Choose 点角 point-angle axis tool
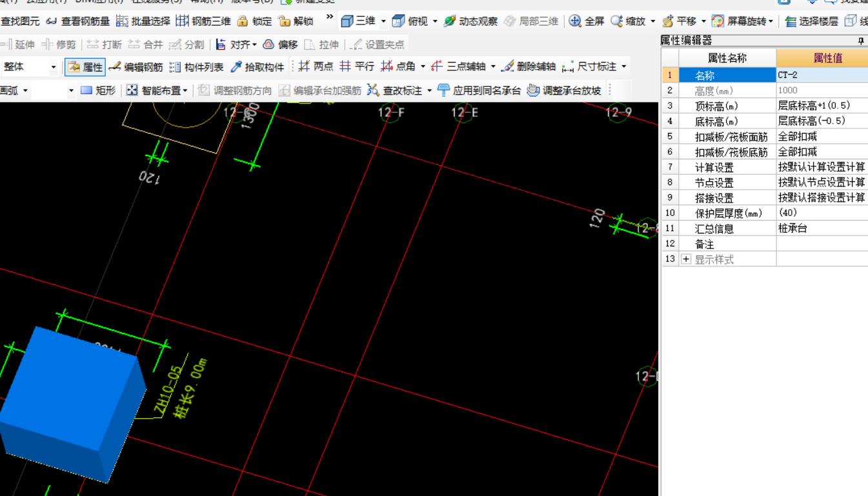The height and width of the screenshot is (496, 868). (x=398, y=66)
